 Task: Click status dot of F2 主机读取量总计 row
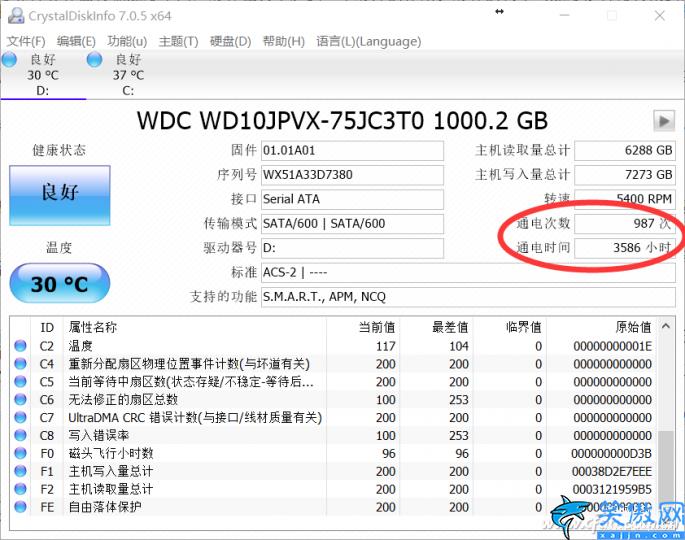coord(20,489)
